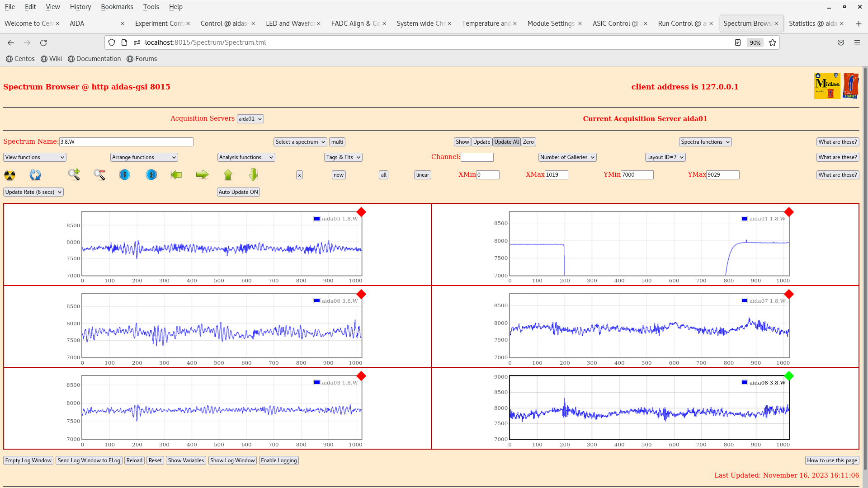Click the green left arrow icon
Viewport: 868px width, 488px height.
tap(176, 175)
